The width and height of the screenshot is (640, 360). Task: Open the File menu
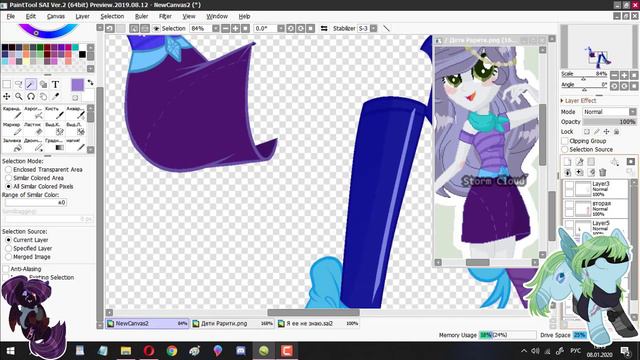click(11, 16)
